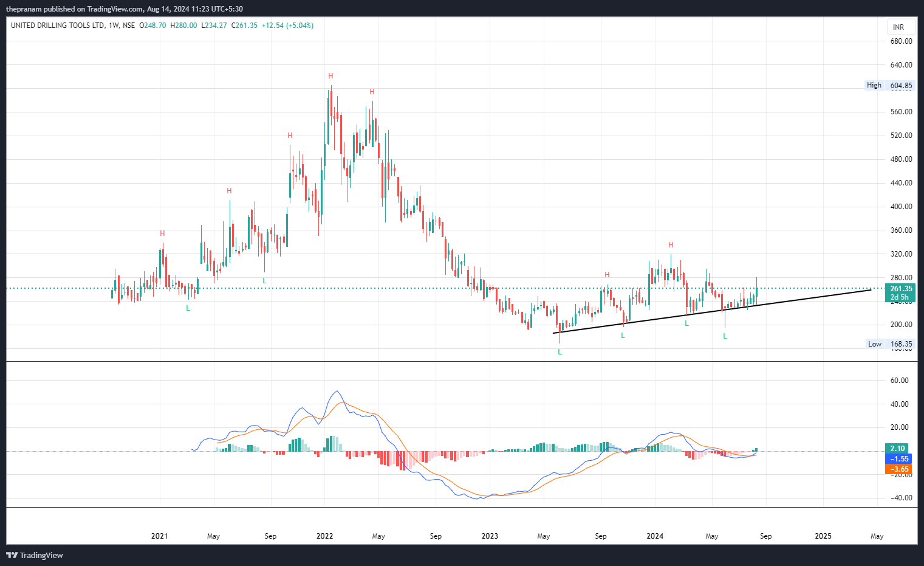Screen dimensions: 924x566
Task: Click the 360.00 price scale label
Action: point(901,230)
